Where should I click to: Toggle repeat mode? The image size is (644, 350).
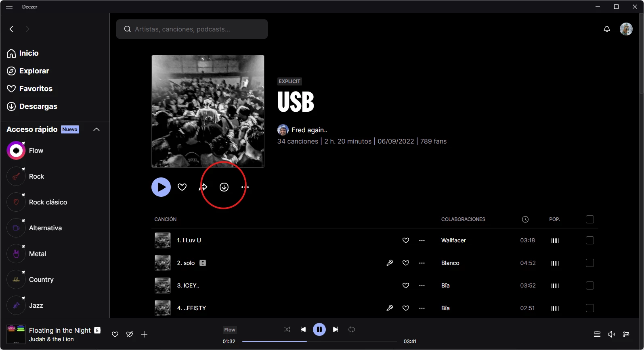tap(352, 329)
